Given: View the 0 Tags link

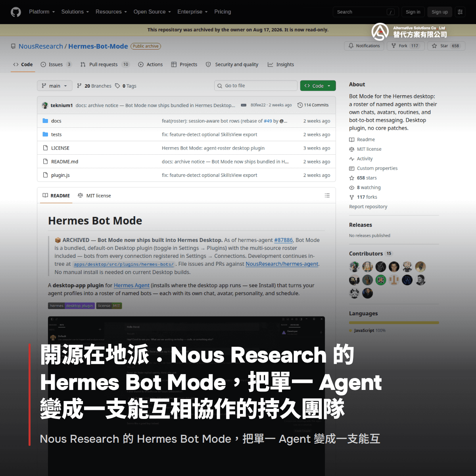Looking at the screenshot, I should coord(126,86).
